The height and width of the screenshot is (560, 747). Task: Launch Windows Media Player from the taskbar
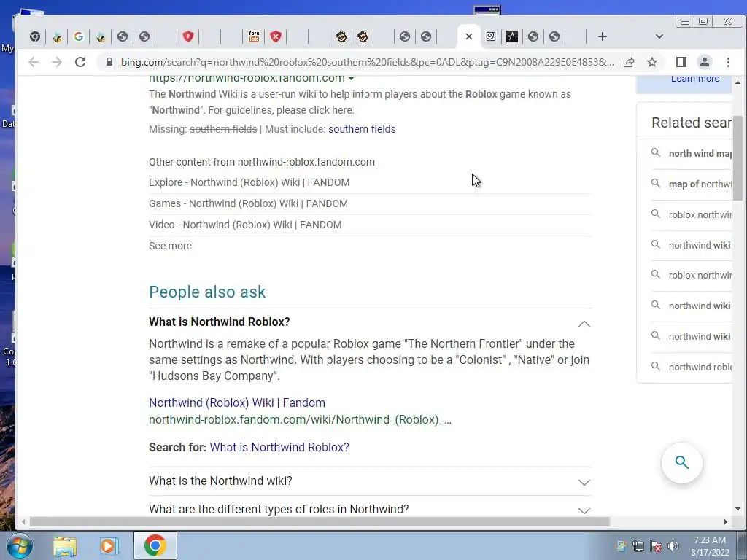(x=108, y=545)
